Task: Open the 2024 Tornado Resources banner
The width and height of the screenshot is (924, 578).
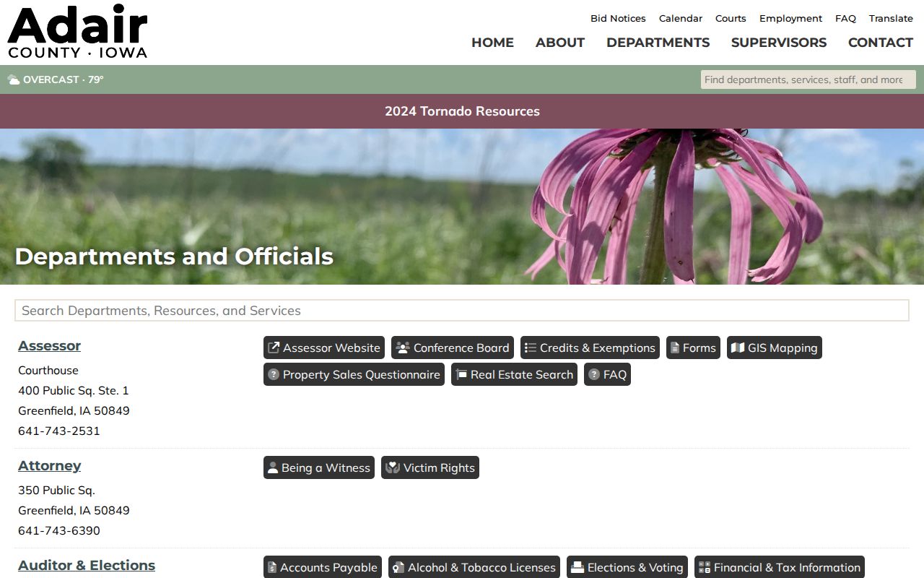Action: tap(462, 111)
